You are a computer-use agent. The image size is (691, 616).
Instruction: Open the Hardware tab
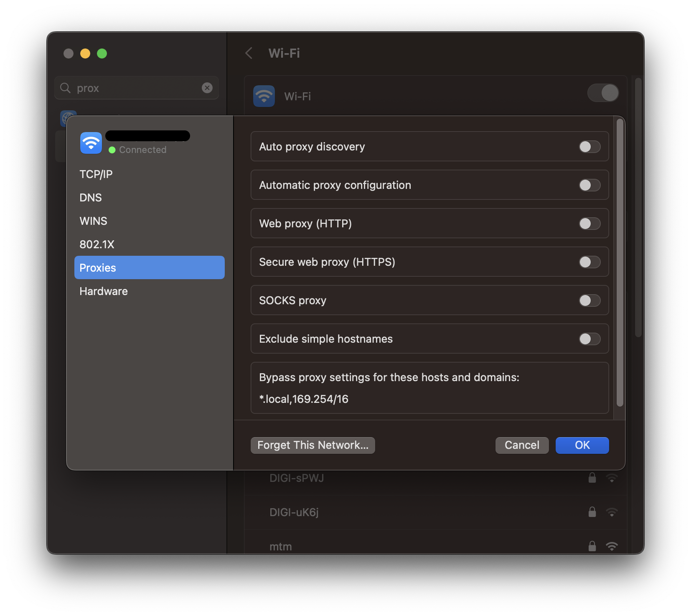[x=103, y=291]
